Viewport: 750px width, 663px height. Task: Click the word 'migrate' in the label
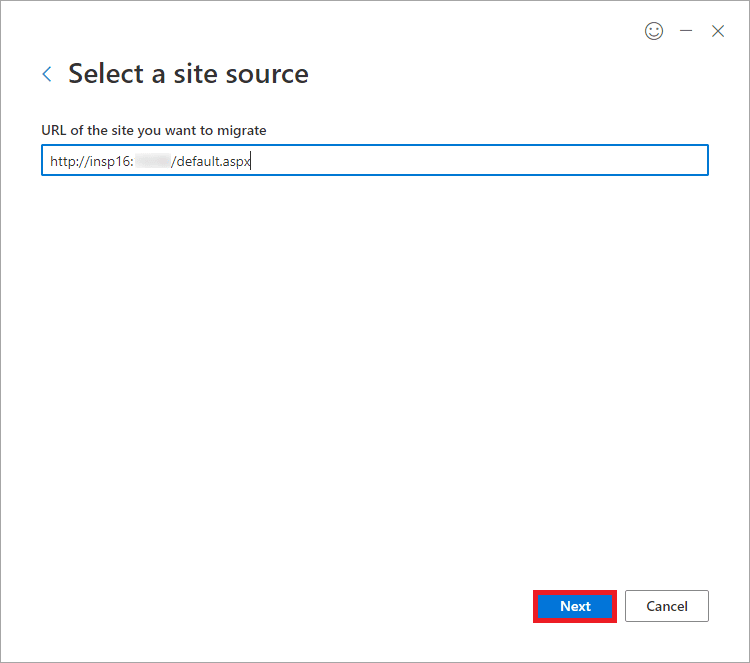[x=242, y=131]
